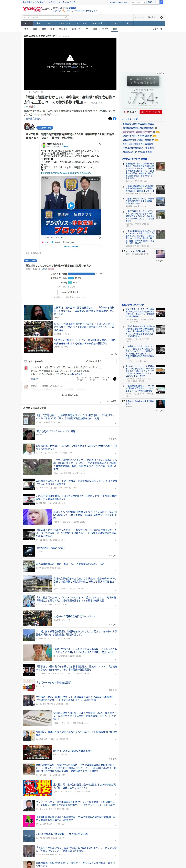Click the ヘルプ link in the header

(127, 2)
